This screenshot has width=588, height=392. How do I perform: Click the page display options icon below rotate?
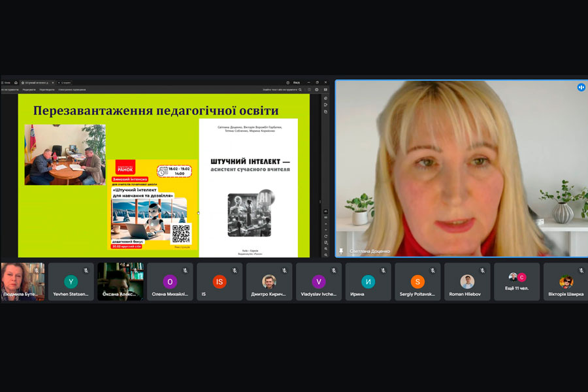(325, 242)
